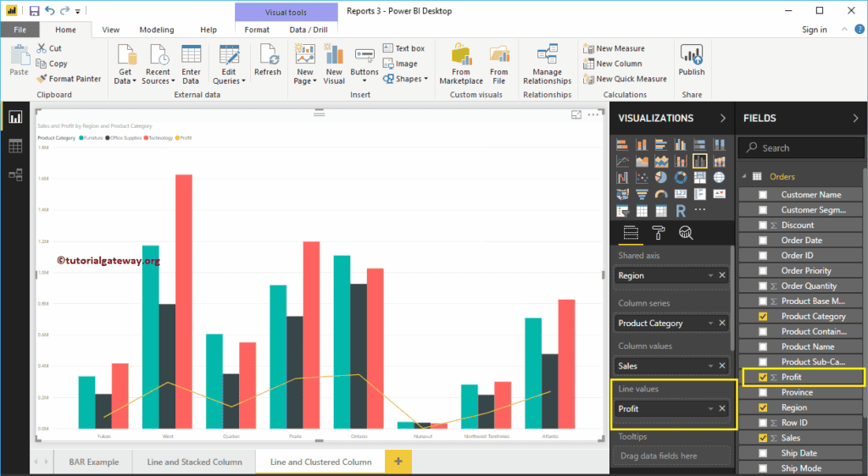Image resolution: width=868 pixels, height=476 pixels.
Task: Select the Slicer visualization icon
Action: (622, 211)
